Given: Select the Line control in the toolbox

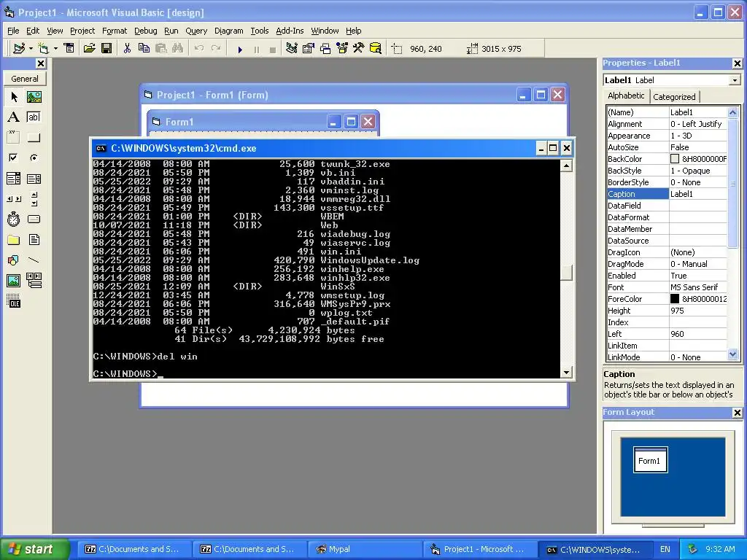Looking at the screenshot, I should (x=34, y=260).
